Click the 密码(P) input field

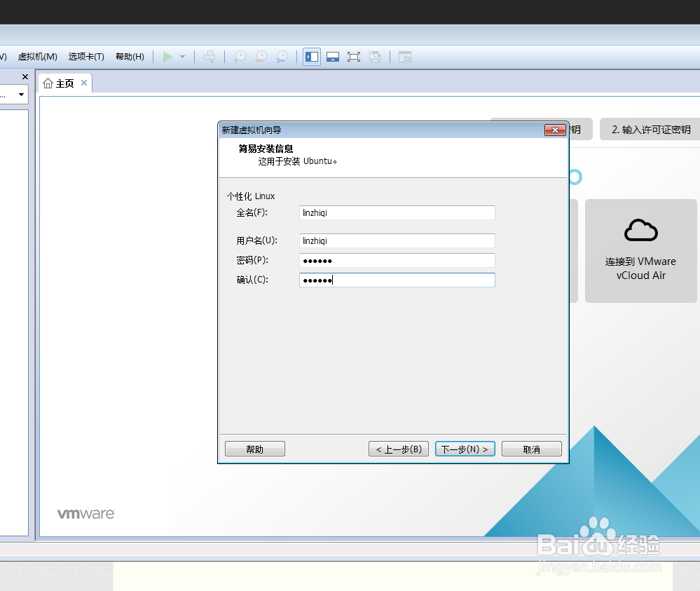[397, 260]
